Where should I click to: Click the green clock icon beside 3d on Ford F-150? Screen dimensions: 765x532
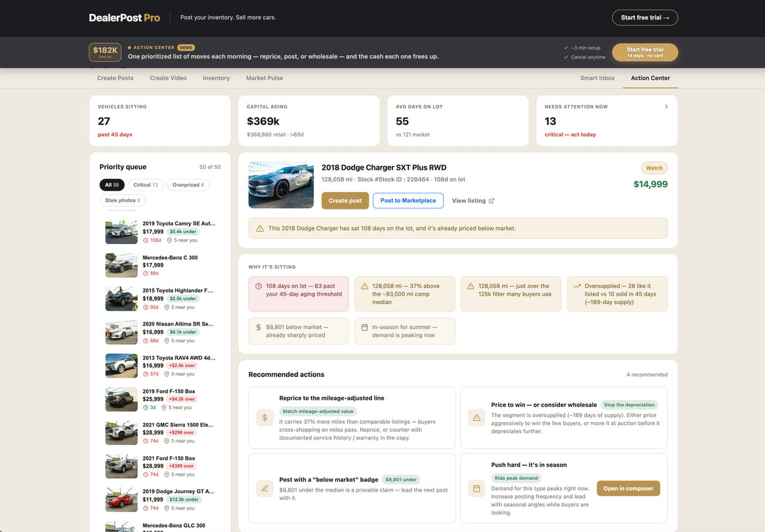145,408
